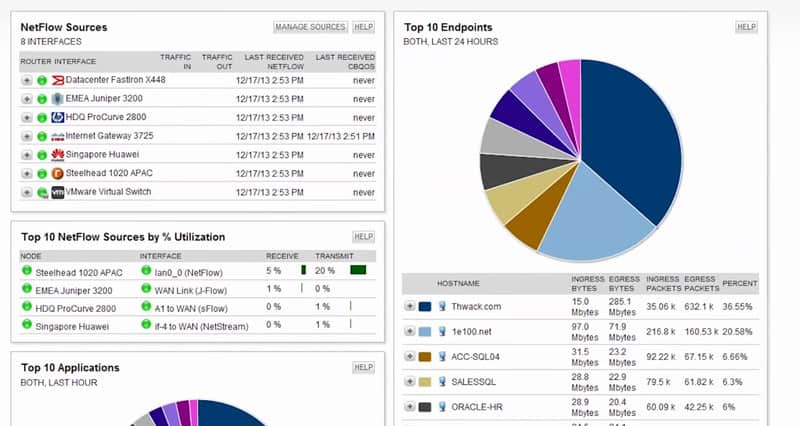Click node status icon for Steelhead 1020 APAC utilization
Viewport: 800px width, 426px height.
click(x=27, y=270)
